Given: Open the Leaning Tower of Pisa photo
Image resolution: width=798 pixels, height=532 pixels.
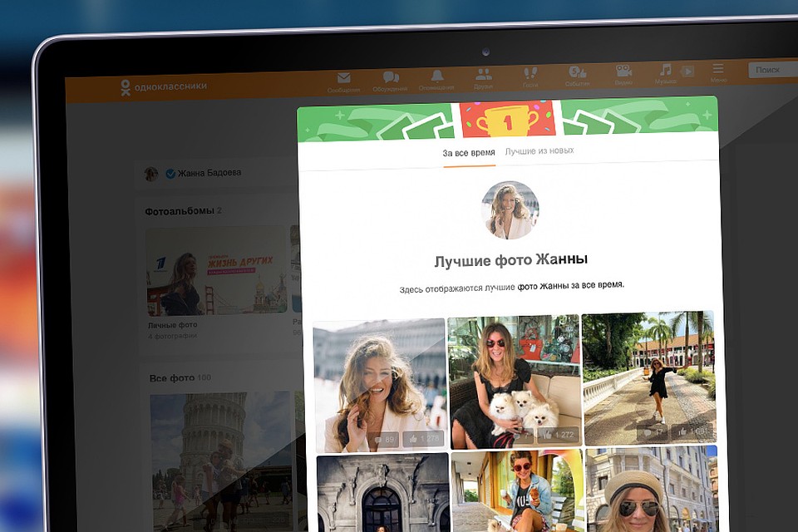Looking at the screenshot, I should (x=219, y=461).
